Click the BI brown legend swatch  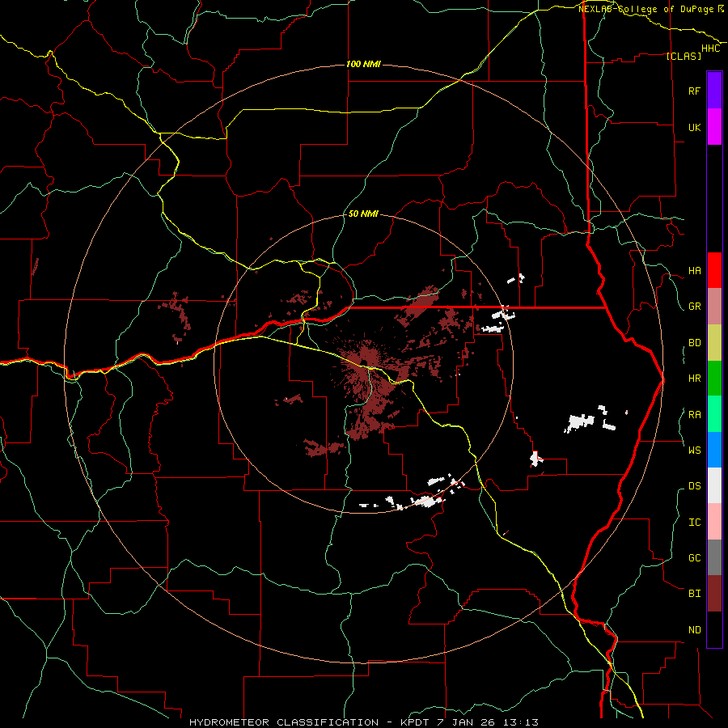(x=714, y=594)
